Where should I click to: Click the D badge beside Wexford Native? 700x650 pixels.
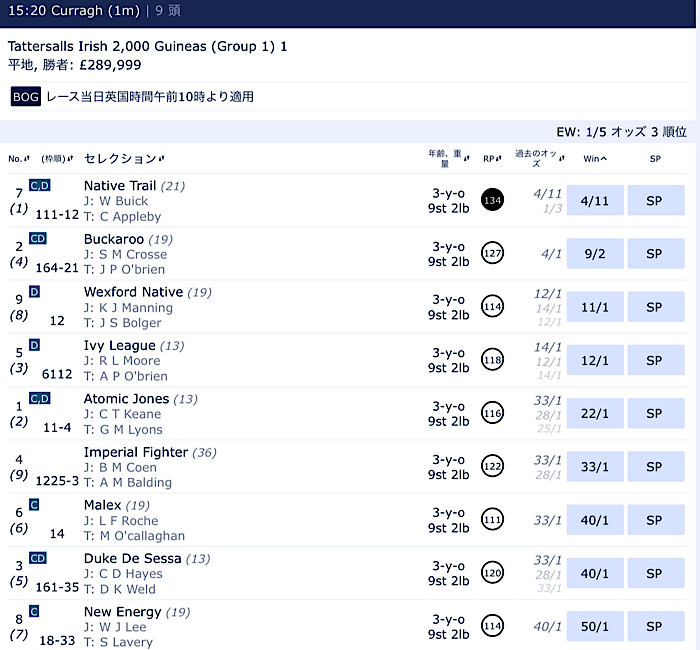34,292
